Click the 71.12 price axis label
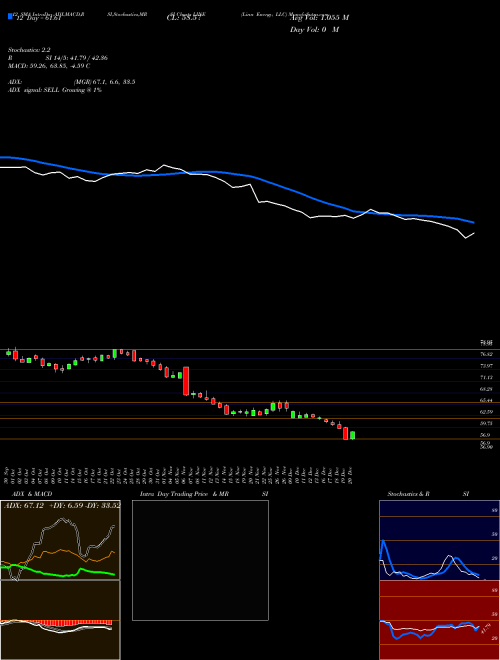500x660 pixels. 486,378
